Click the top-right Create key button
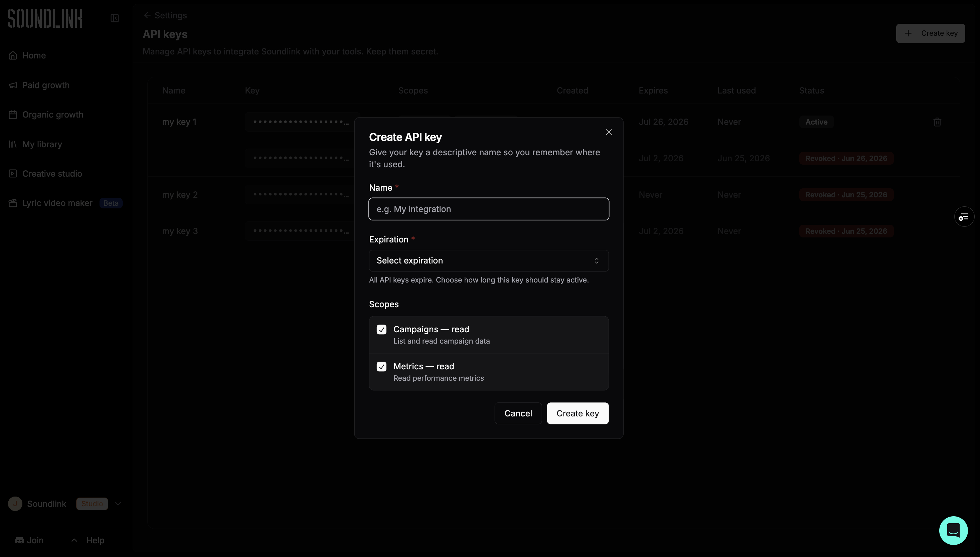Image resolution: width=980 pixels, height=557 pixels. tap(930, 33)
